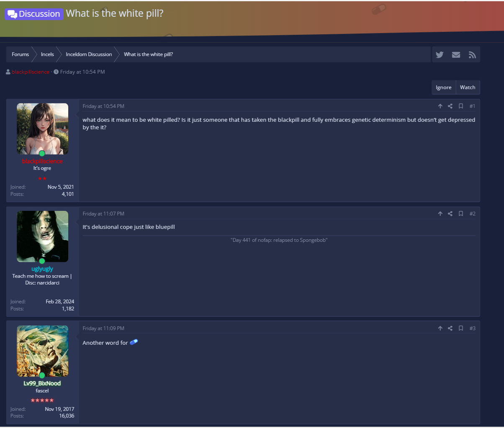Bookmark post #1 by blackpillscience

point(460,106)
